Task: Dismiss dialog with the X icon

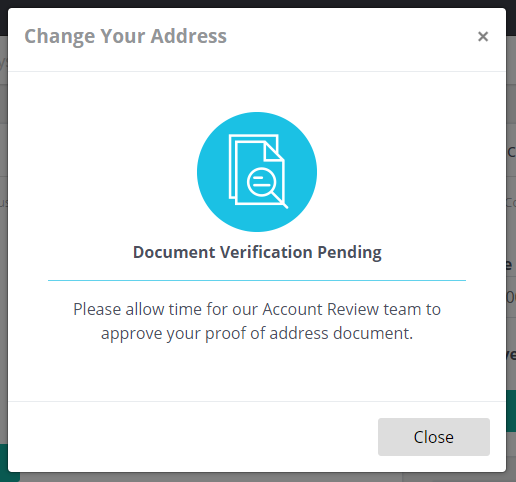Action: pyautogui.click(x=483, y=36)
